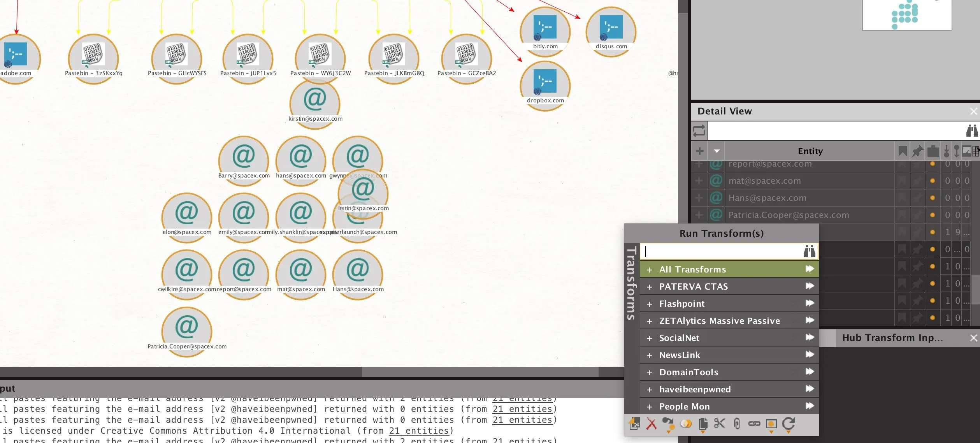
Task: Click the plus add button in Entity header
Action: click(699, 151)
